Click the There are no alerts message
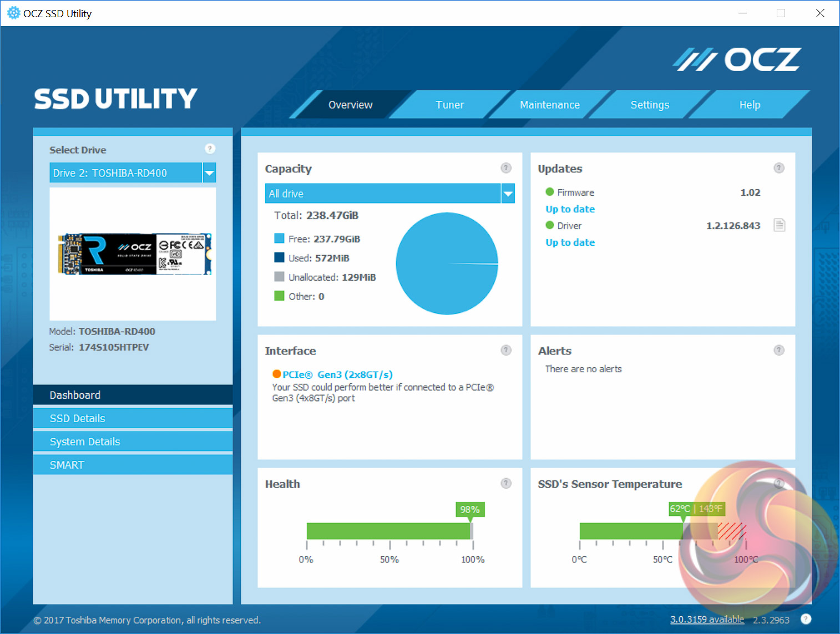 click(x=584, y=369)
